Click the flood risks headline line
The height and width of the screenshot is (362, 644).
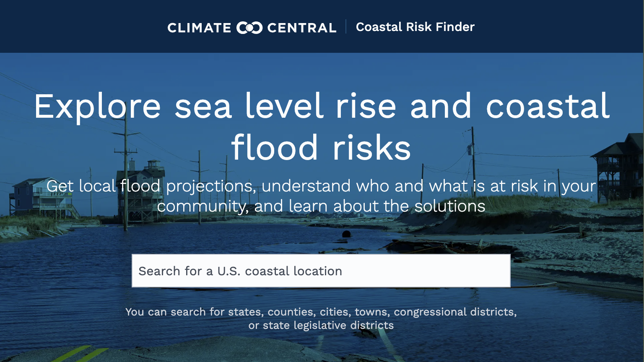pos(321,147)
